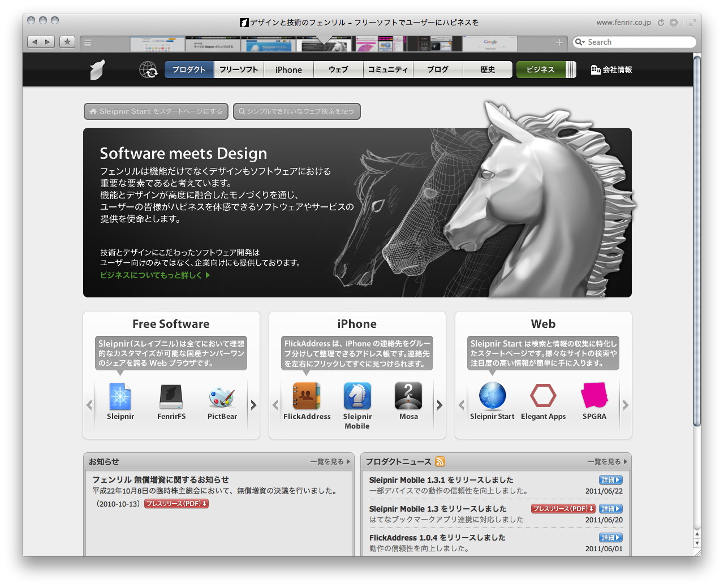This screenshot has height=588, width=724.
Task: Switch to the フリーソフト navigation tab
Action: click(x=238, y=69)
